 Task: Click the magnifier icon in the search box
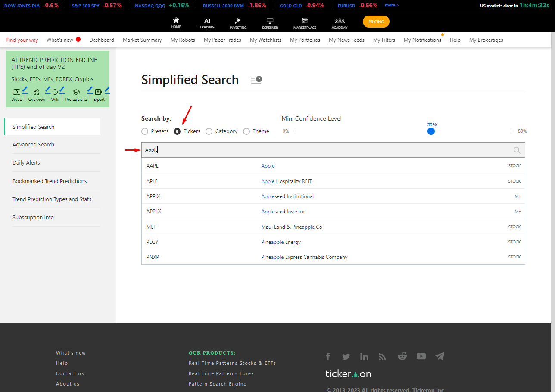click(517, 150)
